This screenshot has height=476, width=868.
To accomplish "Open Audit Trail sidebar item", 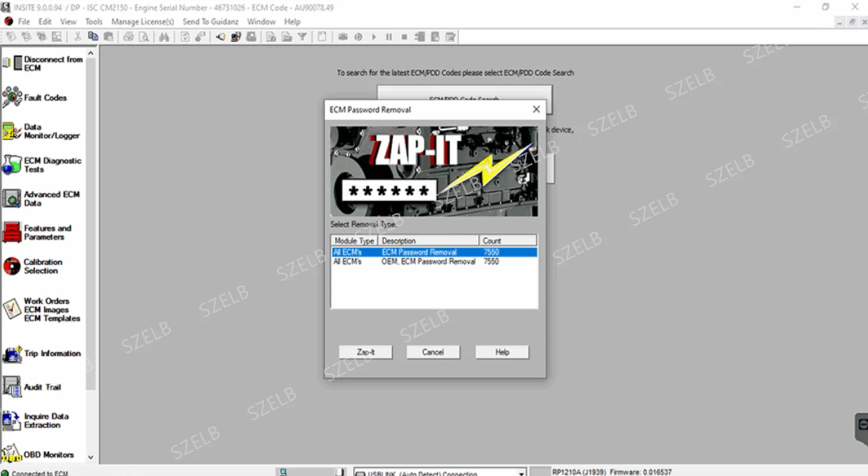I will coord(32,387).
